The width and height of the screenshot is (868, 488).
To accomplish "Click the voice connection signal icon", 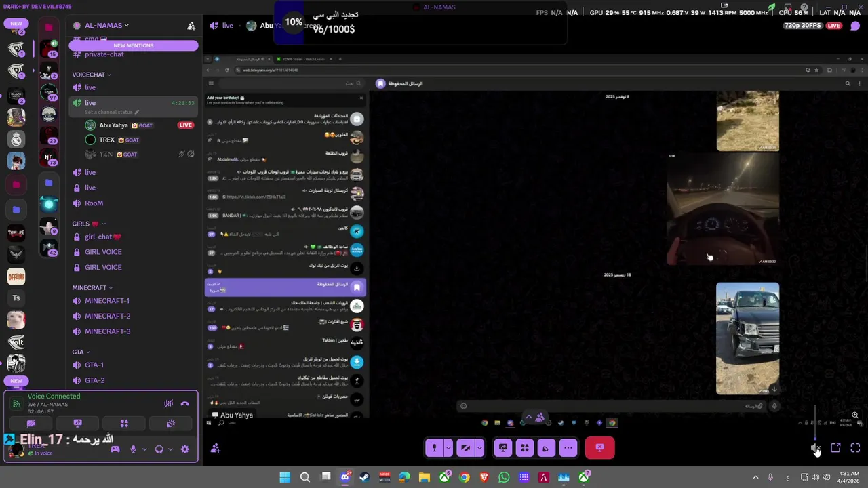I will [x=16, y=404].
